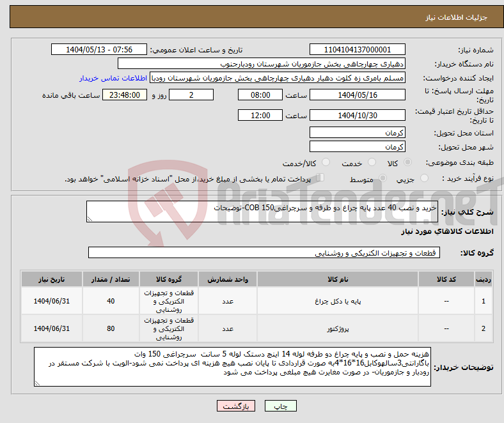Image resolution: width=504 pixels, height=423 pixels.
Task: Open the اطلاعات تماس خریدار link
Action: coord(113,78)
